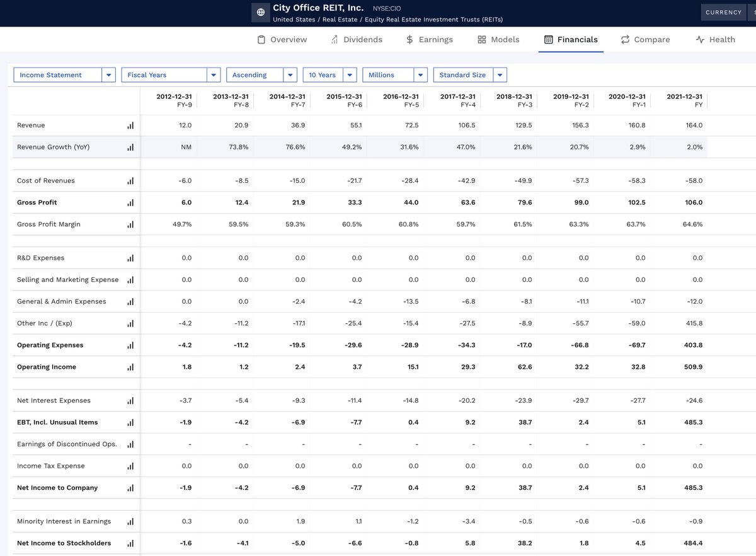Chart Selling and Marketing Expense row
This screenshot has height=556, width=756.
(x=130, y=280)
